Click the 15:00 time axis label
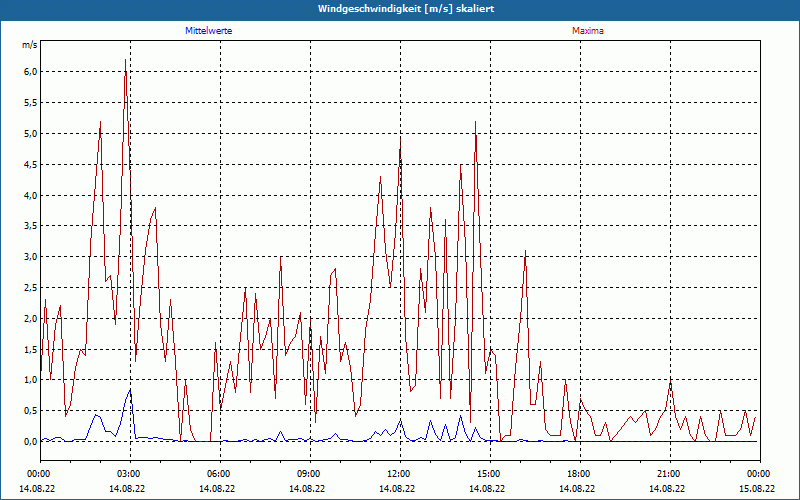Screen dimensions: 800x500 click(487, 474)
